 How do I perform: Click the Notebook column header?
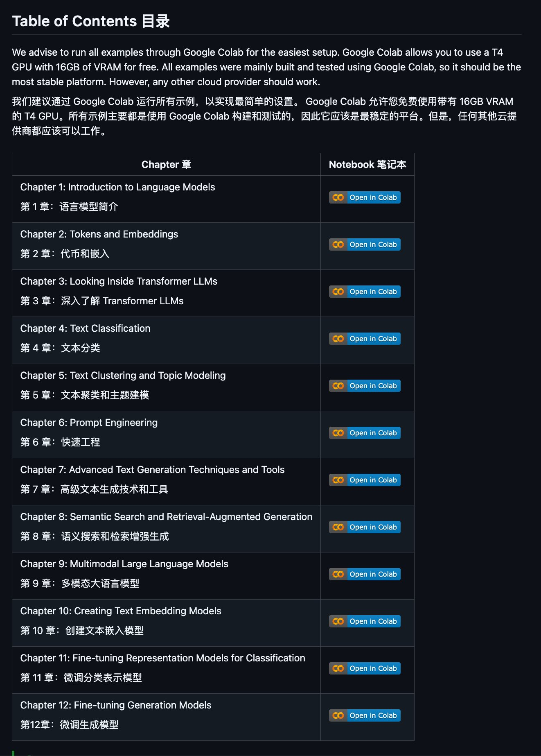(x=367, y=165)
